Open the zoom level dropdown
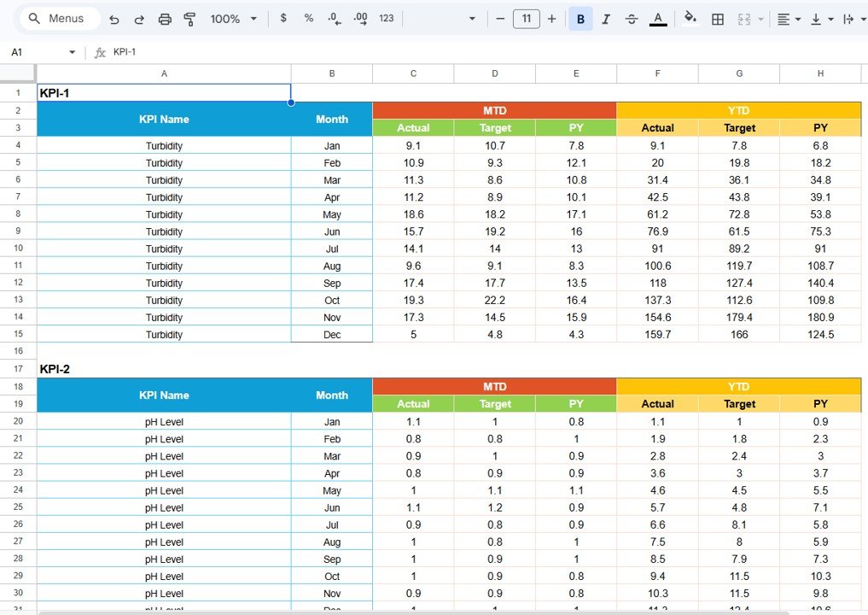The width and height of the screenshot is (868, 615). (232, 18)
